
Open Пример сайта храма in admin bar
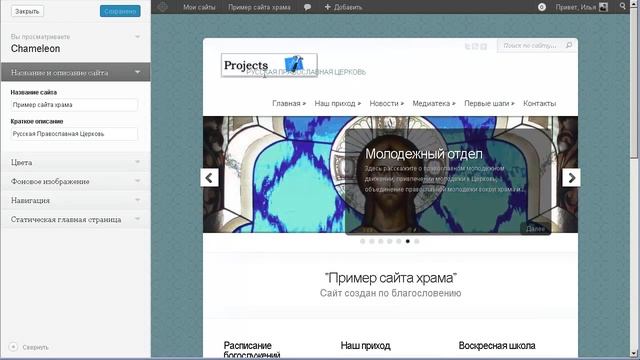[x=259, y=7]
